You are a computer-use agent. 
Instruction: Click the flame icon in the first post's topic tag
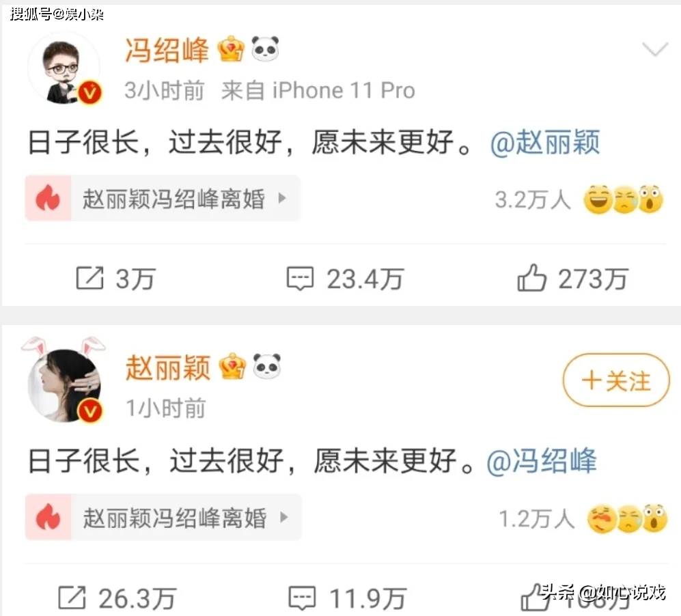point(48,198)
